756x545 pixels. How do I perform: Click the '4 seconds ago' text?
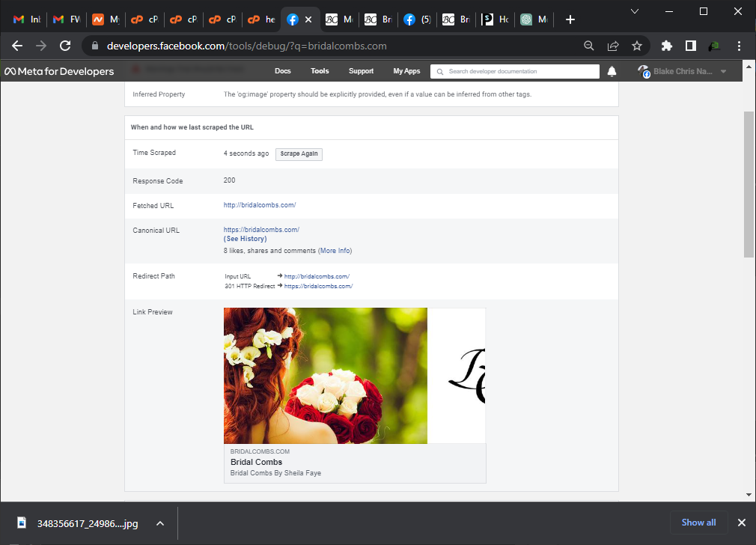[246, 153]
